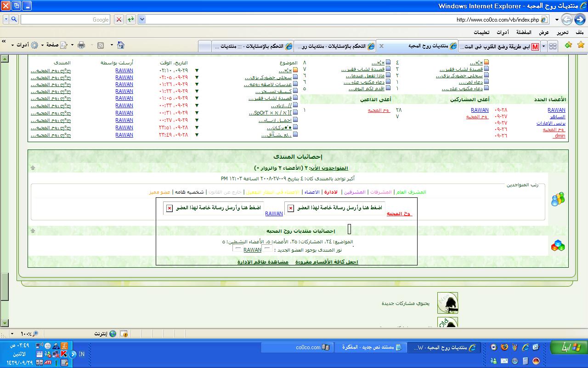This screenshot has width=588, height=368.
Task: Click the Back navigation arrow
Action: 579,19
